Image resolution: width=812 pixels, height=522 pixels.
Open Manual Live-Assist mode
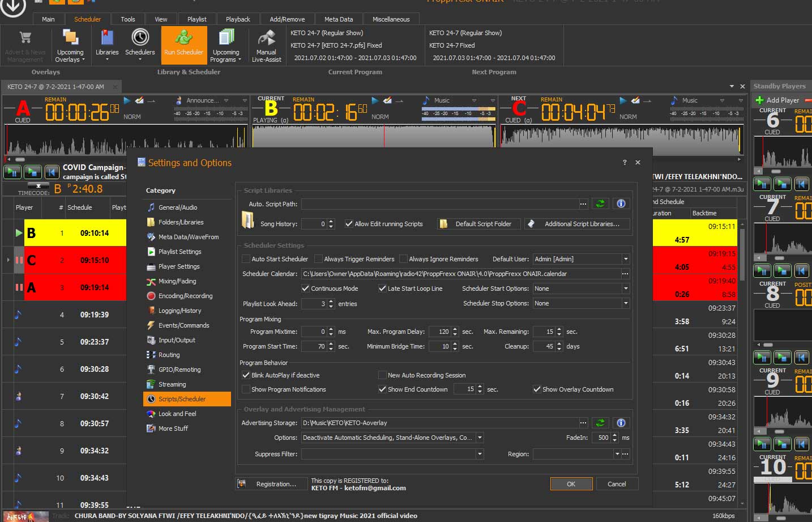266,46
